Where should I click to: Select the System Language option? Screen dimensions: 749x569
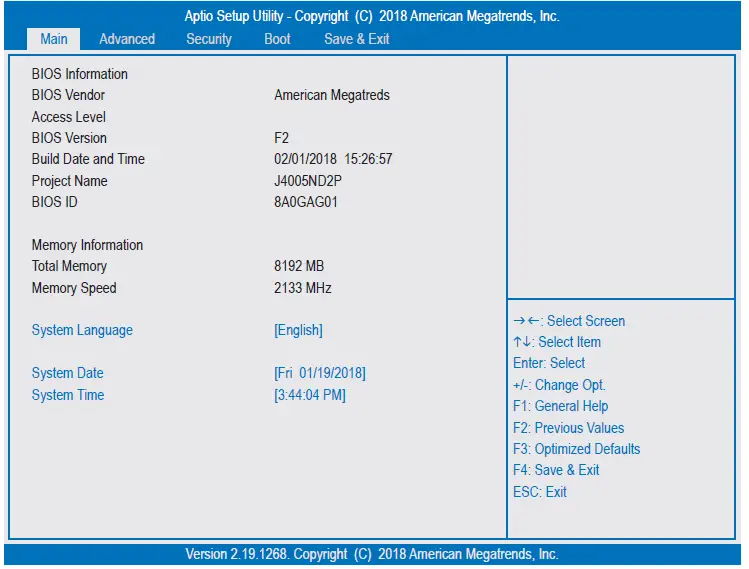point(82,330)
